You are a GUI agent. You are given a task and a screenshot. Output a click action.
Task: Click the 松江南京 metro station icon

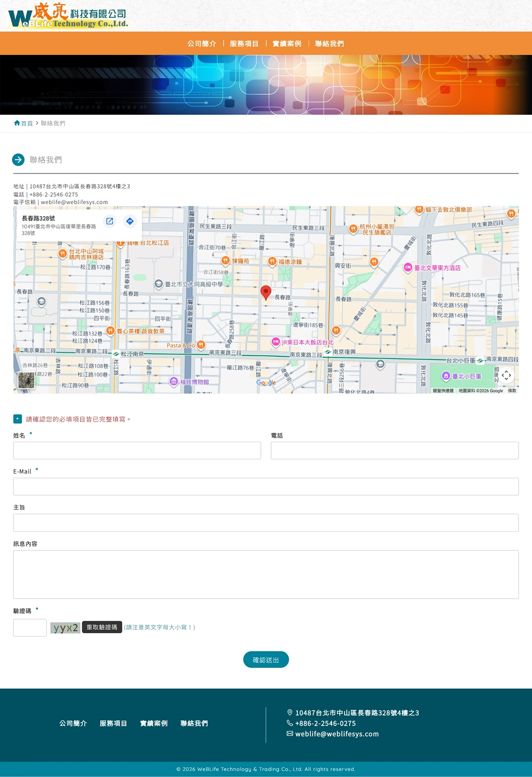pos(116,354)
